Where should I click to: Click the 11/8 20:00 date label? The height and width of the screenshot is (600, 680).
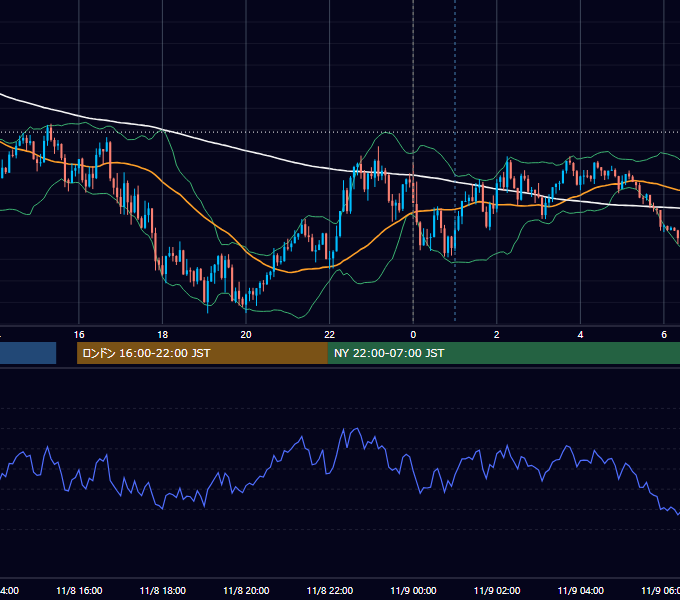point(246,591)
